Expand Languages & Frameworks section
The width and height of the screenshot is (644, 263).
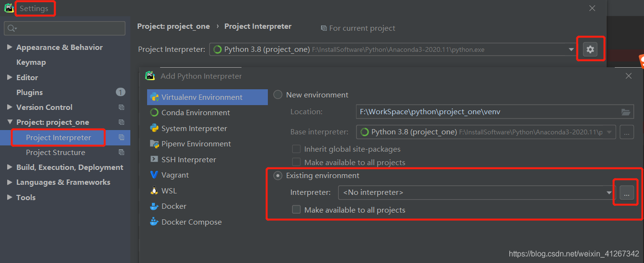[10, 182]
